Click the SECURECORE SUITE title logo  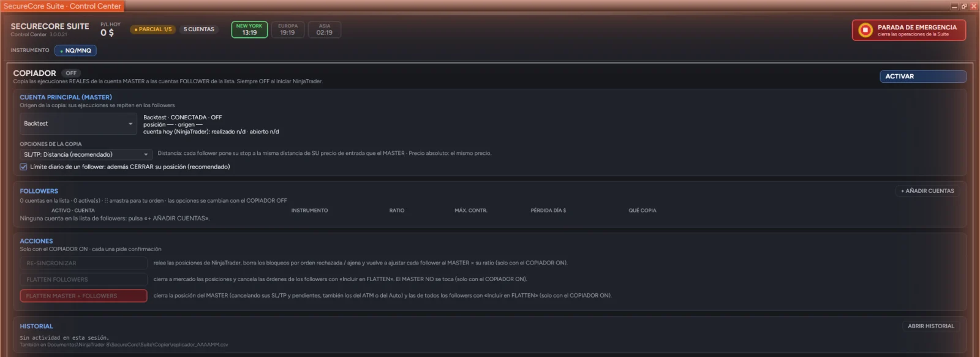(50, 26)
